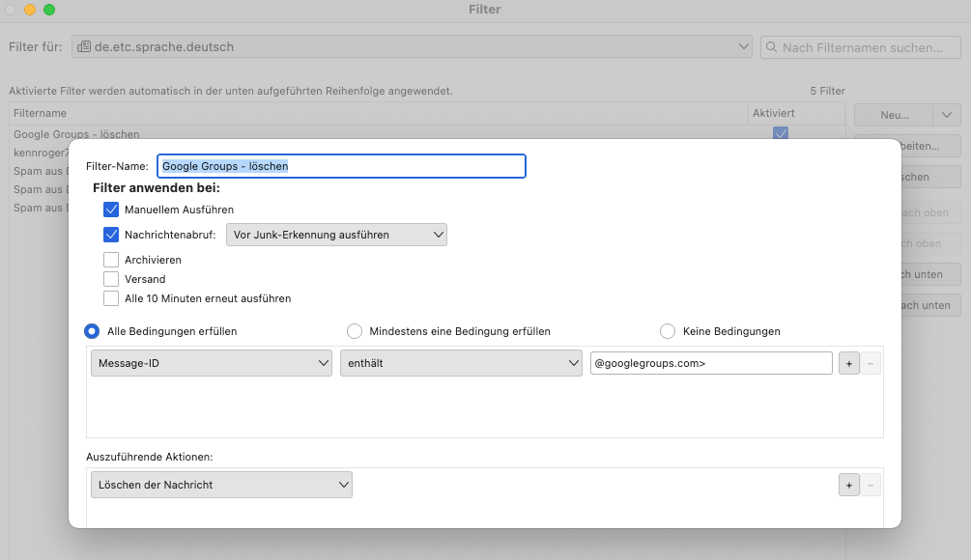
Task: Click the plus button to add an action
Action: [x=849, y=485]
